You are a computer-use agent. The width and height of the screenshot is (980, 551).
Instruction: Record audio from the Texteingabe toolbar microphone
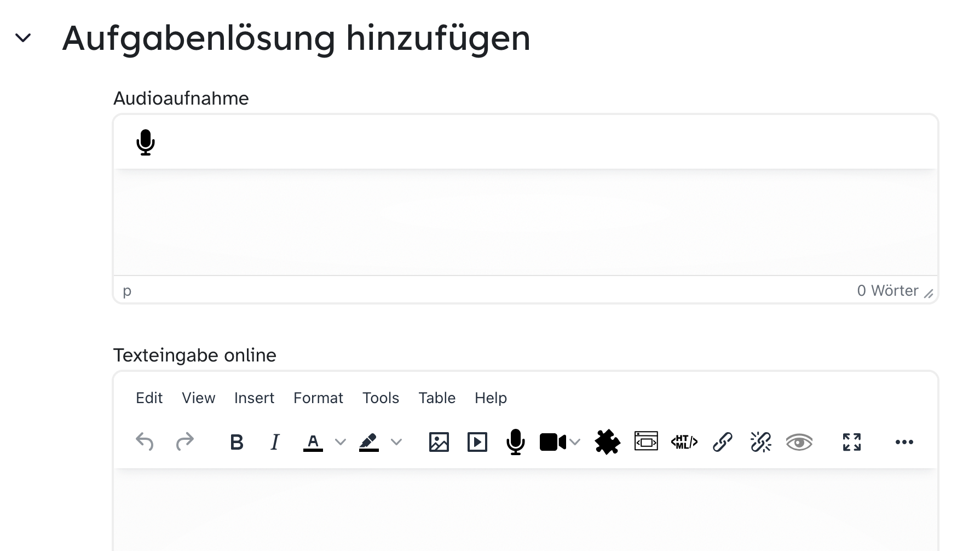pyautogui.click(x=515, y=442)
